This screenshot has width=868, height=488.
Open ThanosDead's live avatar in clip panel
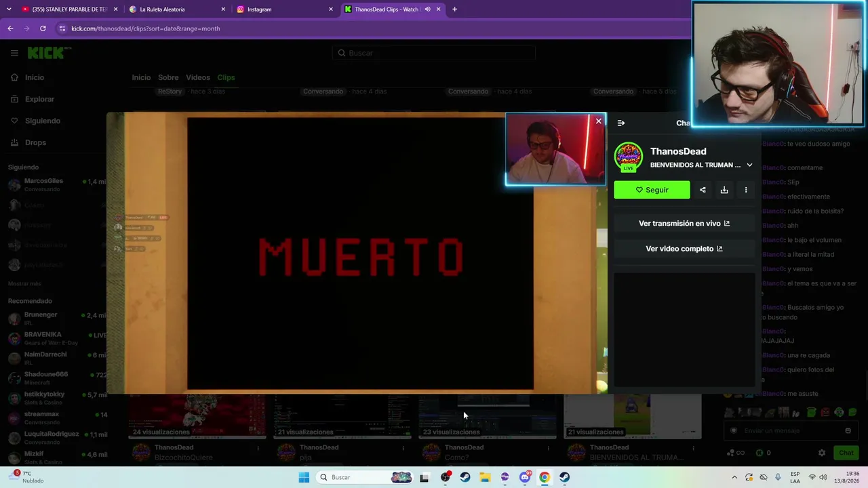pos(629,157)
